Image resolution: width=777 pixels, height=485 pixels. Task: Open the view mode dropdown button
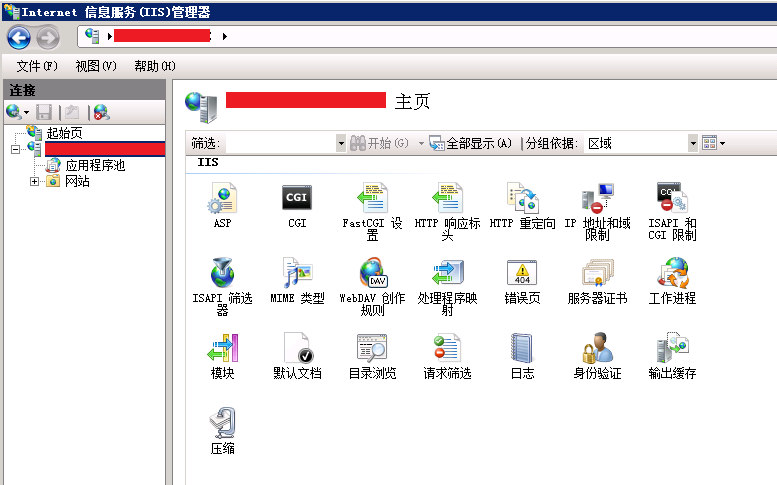(x=713, y=143)
